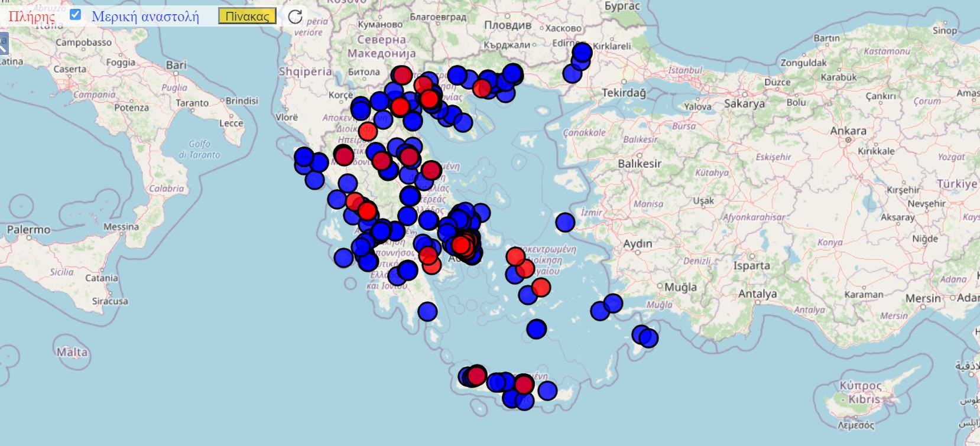This screenshot has width=980, height=446.
Task: Click the red marker near Volos coast
Action: point(431,170)
